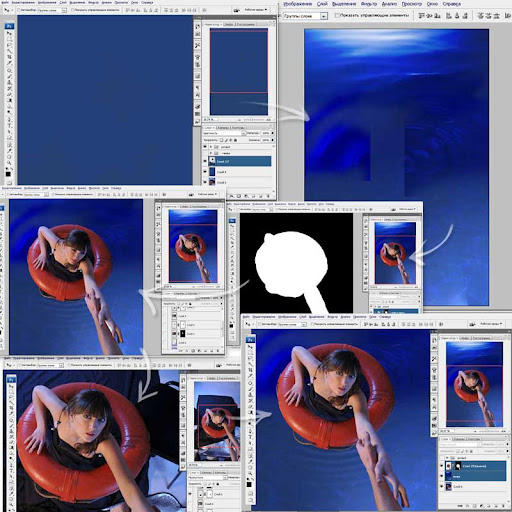
Task: Select the Rectangular Marquee tool in solid-blue canvas window
Action: (9, 39)
